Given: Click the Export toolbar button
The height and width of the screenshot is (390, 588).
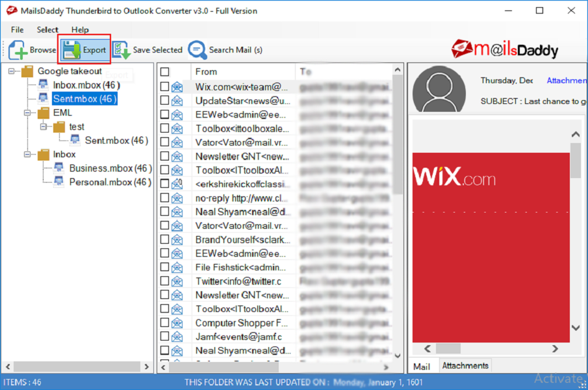Looking at the screenshot, I should (84, 50).
